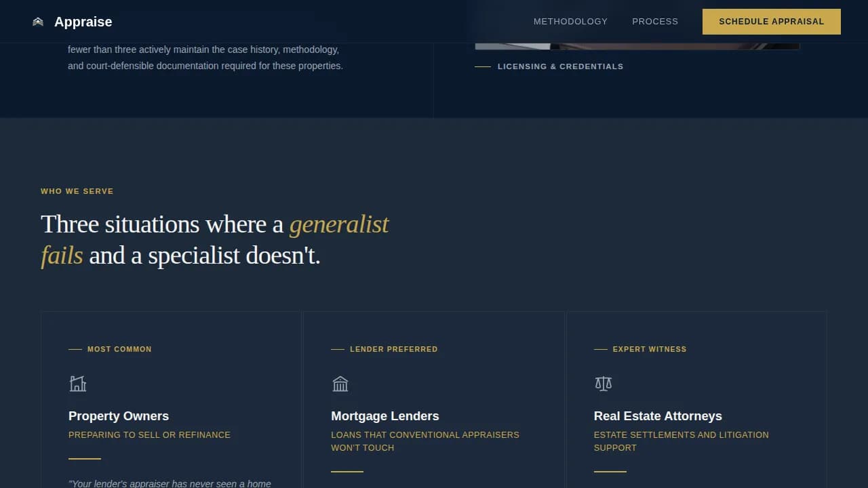Click the dash icon beside LENDER PREFERRED
Screen dimensions: 868x488
click(x=338, y=349)
